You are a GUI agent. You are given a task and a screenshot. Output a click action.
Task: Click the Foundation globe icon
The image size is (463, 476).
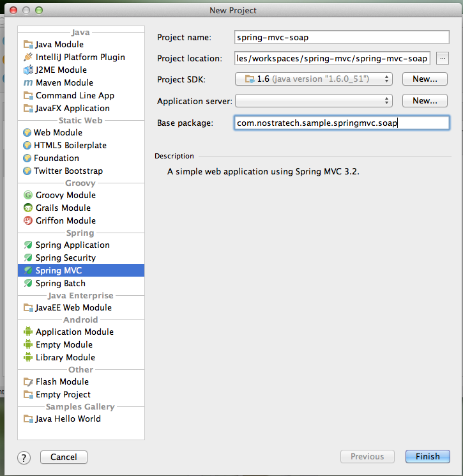[x=27, y=158]
